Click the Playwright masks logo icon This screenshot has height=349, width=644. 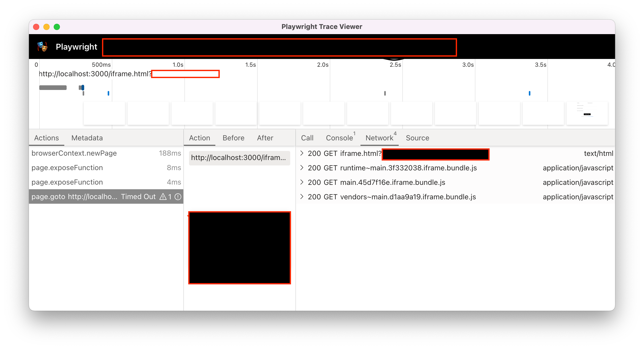click(43, 47)
